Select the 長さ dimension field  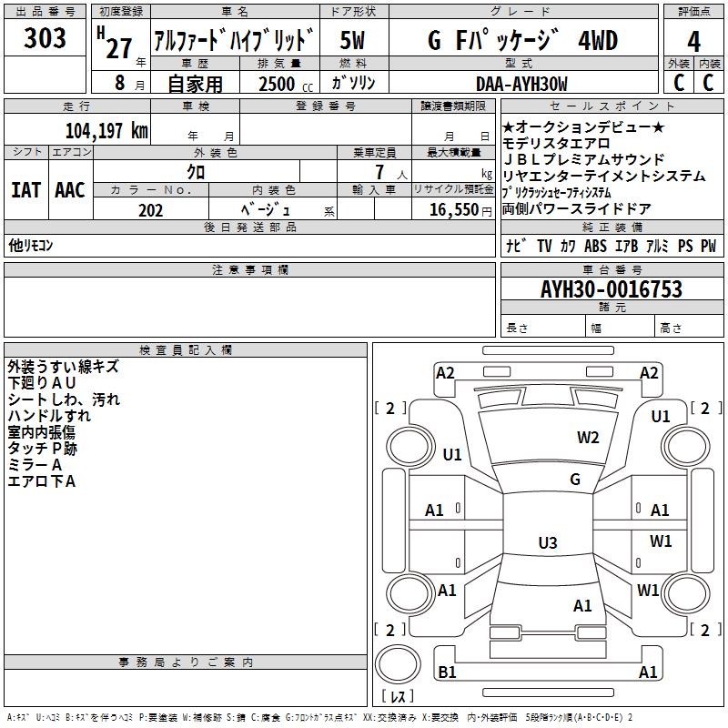[x=543, y=328]
